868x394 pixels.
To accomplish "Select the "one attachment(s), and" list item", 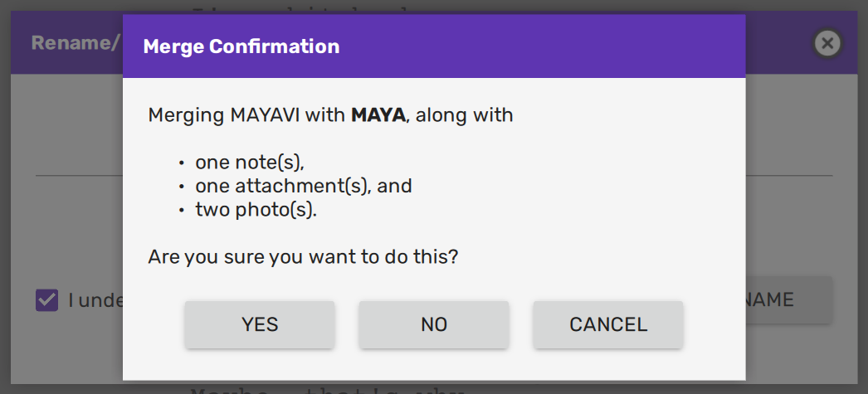I will tap(304, 186).
